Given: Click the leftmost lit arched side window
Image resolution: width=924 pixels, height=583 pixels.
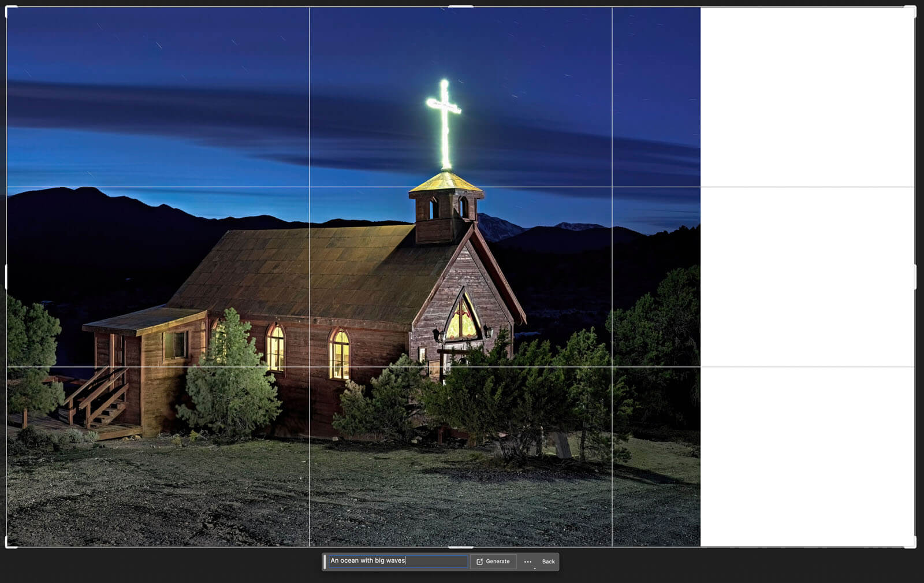Looking at the screenshot, I should (276, 348).
